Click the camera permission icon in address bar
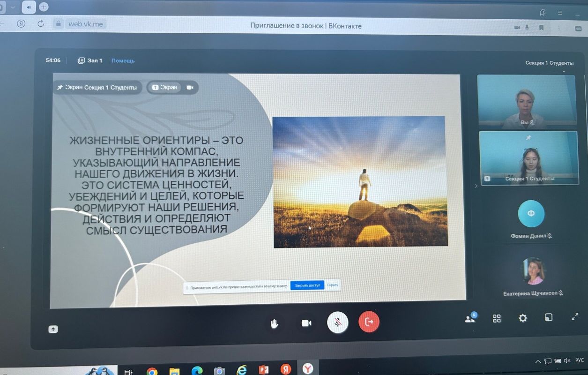The height and width of the screenshot is (375, 588). click(517, 28)
